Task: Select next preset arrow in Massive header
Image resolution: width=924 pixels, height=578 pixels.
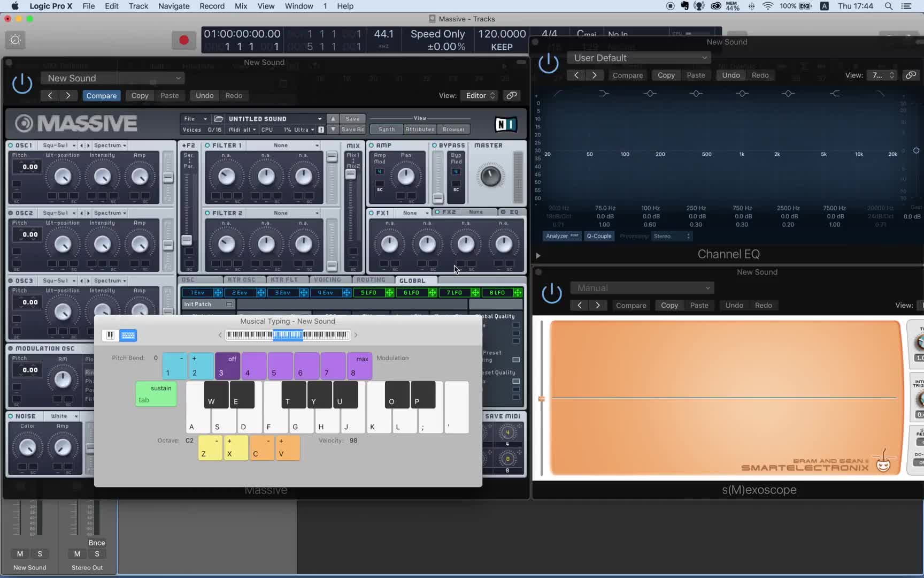Action: (x=68, y=95)
